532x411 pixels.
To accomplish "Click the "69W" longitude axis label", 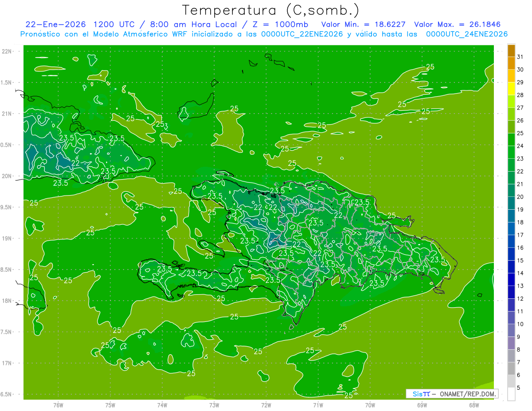I will pos(422,405).
